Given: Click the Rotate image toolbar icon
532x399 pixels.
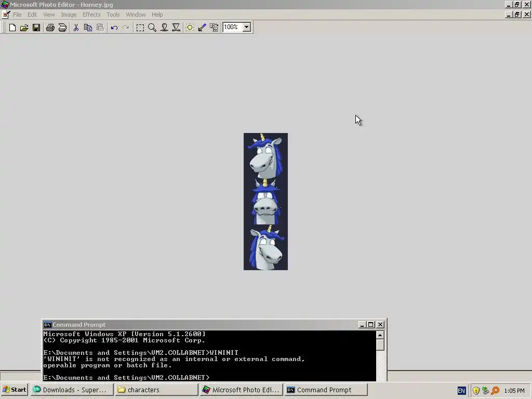Looking at the screenshot, I should pyautogui.click(x=214, y=28).
